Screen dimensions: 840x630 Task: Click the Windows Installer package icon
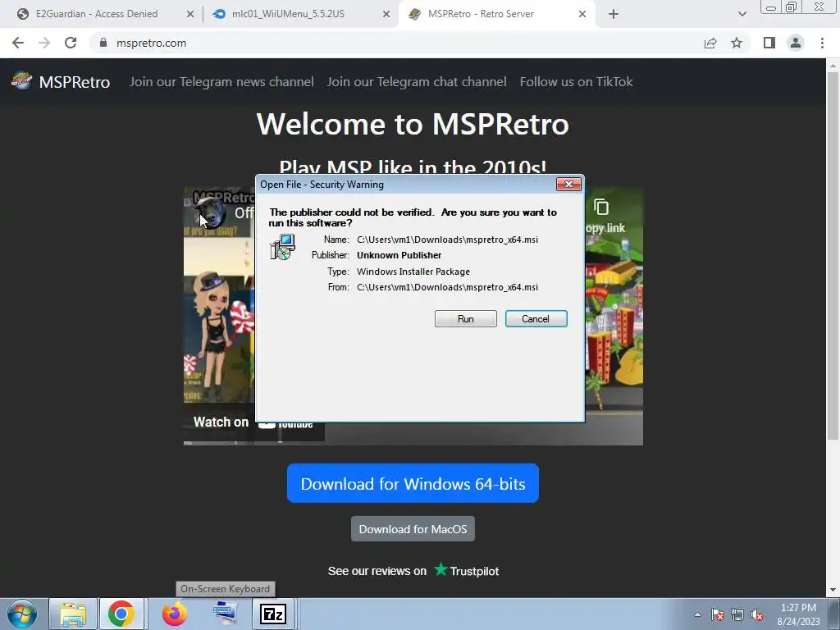pos(282,248)
